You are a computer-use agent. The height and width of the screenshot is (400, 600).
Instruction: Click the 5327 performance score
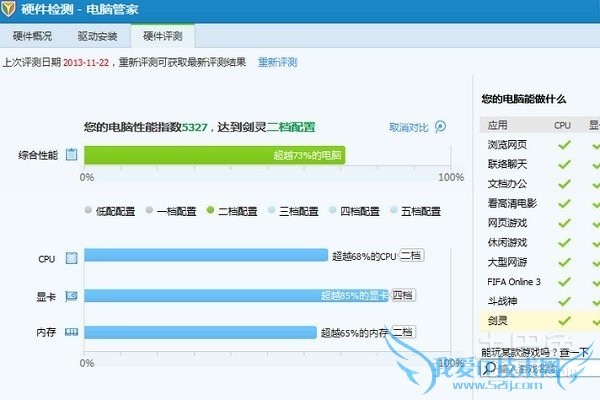[x=194, y=127]
